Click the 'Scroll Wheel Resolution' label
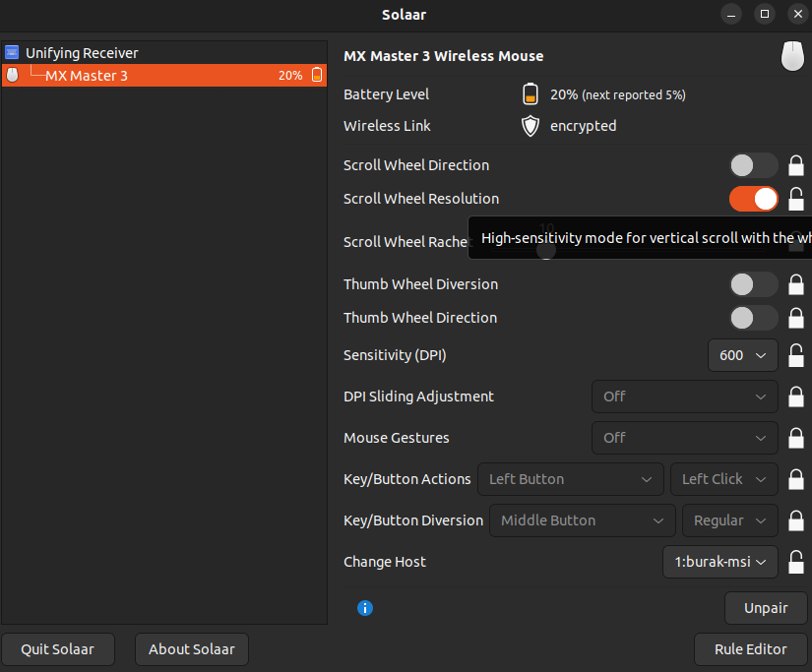The image size is (812, 672). pyautogui.click(x=421, y=199)
